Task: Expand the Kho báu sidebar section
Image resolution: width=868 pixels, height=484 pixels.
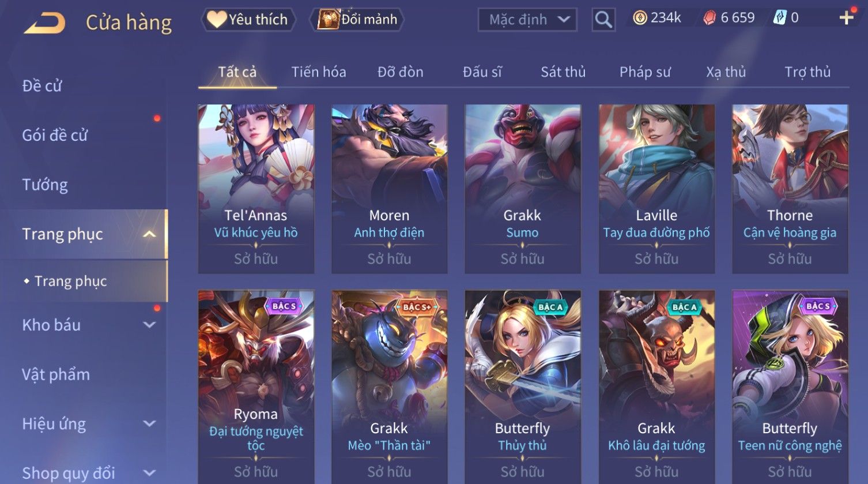Action: coord(149,325)
